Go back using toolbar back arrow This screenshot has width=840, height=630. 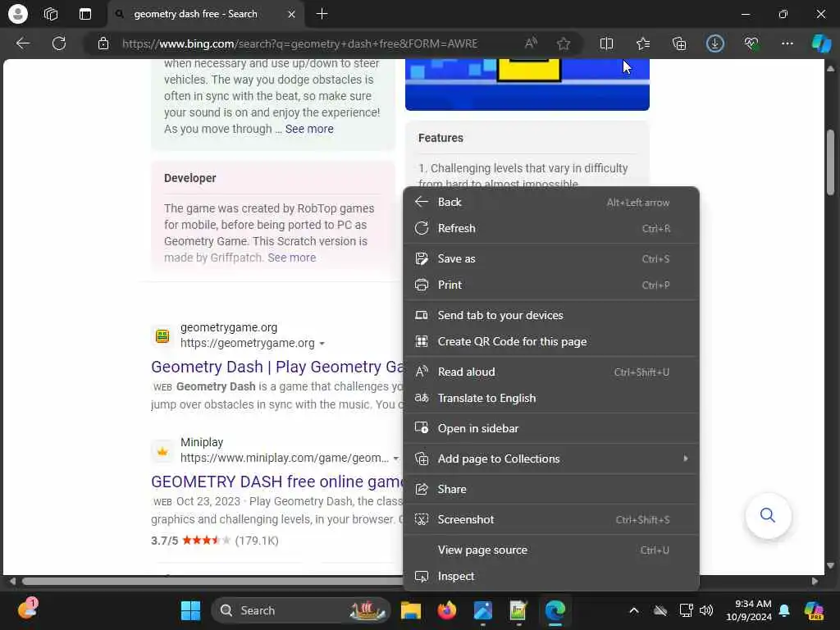(23, 43)
